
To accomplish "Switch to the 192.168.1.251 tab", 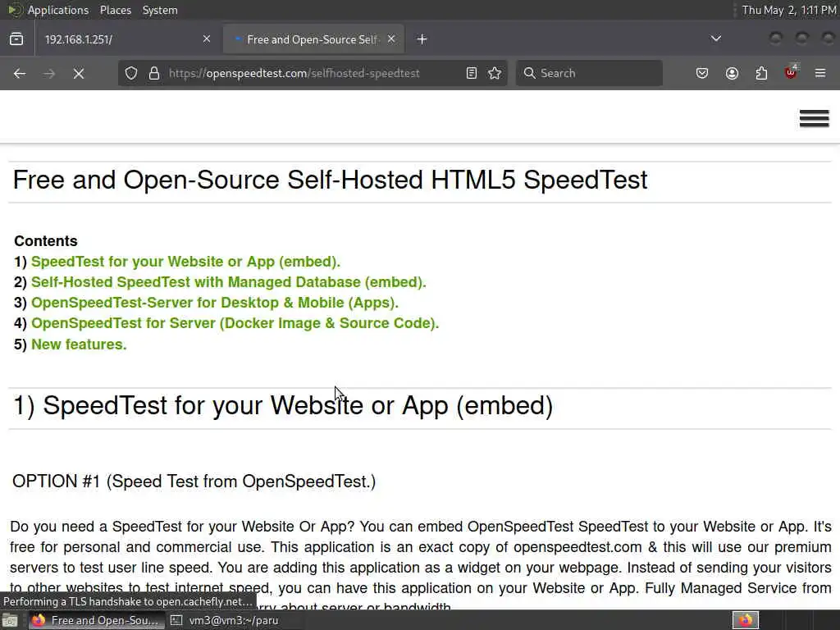I will pos(115,39).
